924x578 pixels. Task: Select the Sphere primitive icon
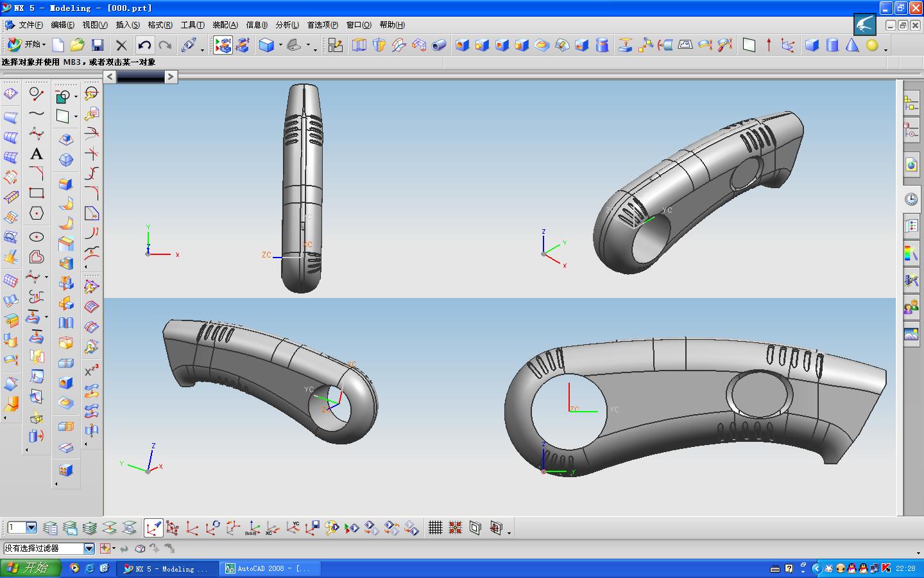pos(872,45)
